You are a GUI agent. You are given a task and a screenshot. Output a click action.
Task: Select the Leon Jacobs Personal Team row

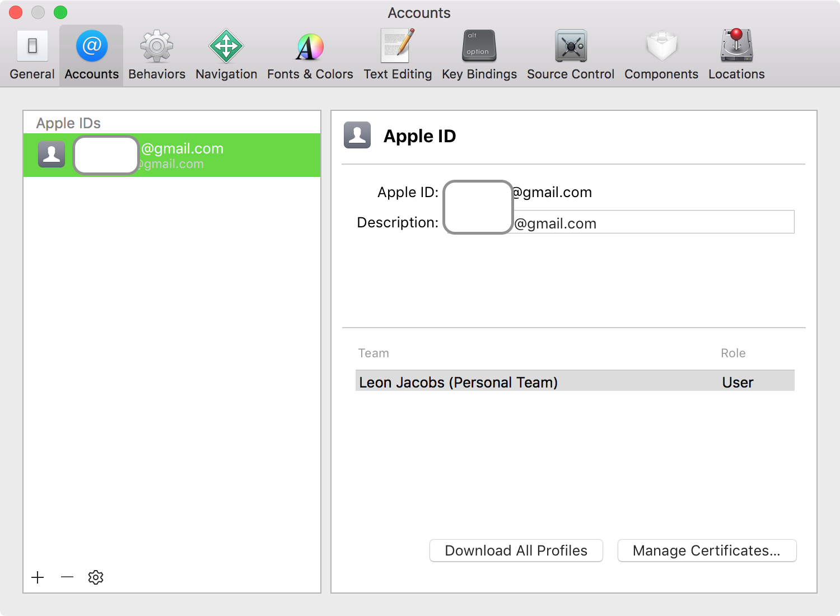pos(575,382)
